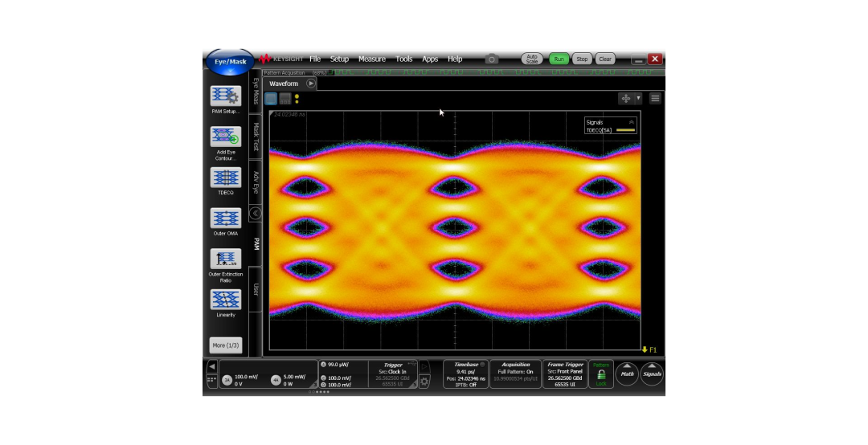Switch to the Adv Eye vertical tab
The width and height of the screenshot is (868, 445).
[x=256, y=182]
